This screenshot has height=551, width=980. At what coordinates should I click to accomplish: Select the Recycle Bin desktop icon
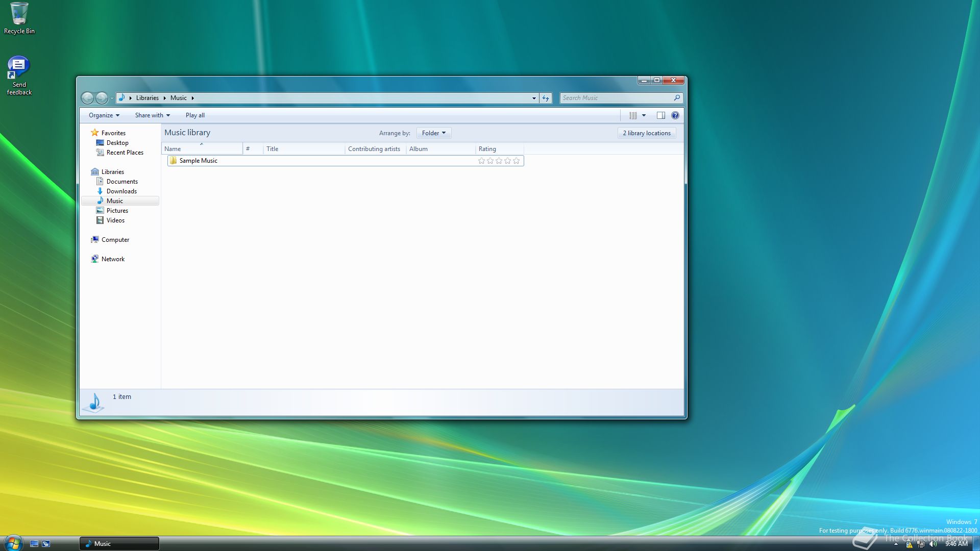tap(19, 18)
